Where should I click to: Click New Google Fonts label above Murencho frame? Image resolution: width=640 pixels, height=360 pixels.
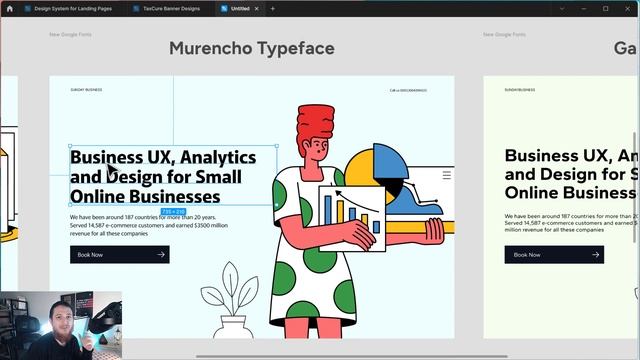[x=70, y=35]
